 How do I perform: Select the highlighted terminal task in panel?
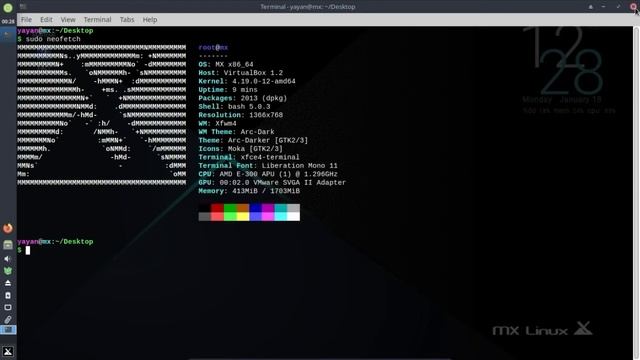point(8,330)
